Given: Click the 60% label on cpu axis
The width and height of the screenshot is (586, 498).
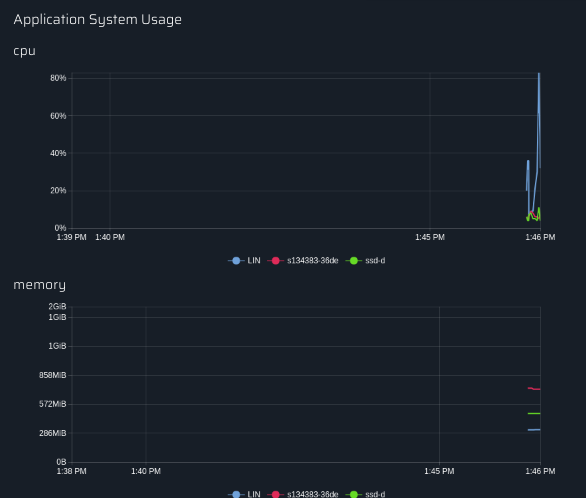Looking at the screenshot, I should click(58, 116).
